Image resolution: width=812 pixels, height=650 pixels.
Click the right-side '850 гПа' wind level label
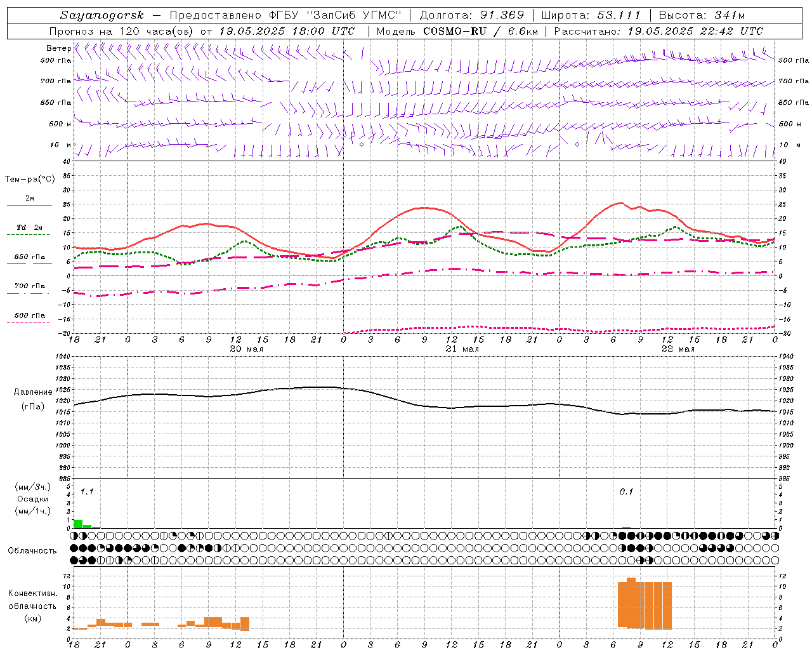[x=794, y=102]
